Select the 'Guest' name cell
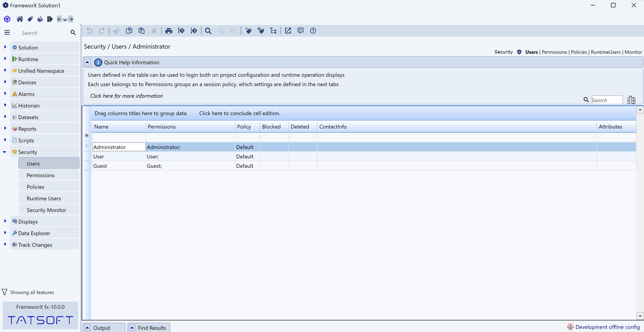The image size is (644, 332). 119,166
